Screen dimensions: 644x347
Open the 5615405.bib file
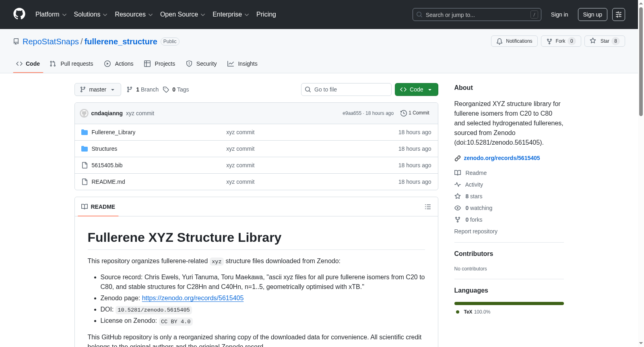(x=107, y=165)
